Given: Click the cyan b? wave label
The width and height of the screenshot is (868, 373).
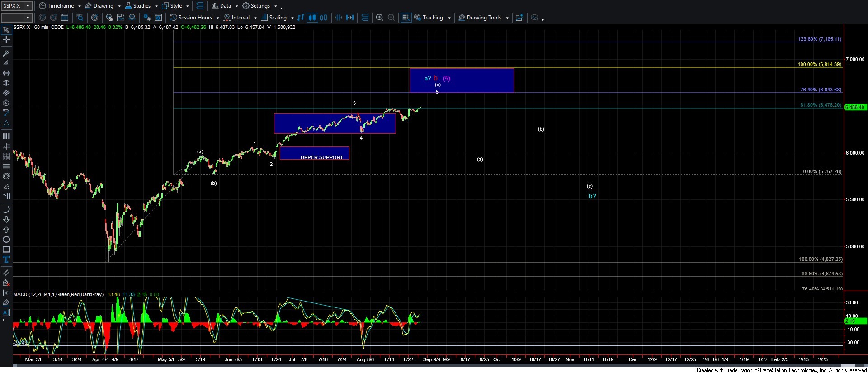Looking at the screenshot, I should 592,196.
